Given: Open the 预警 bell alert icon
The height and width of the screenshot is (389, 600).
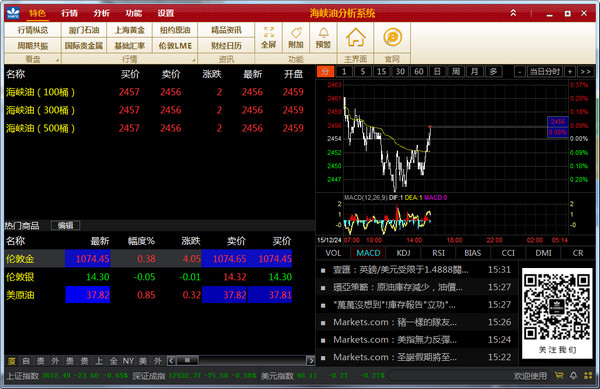Looking at the screenshot, I should click(323, 37).
